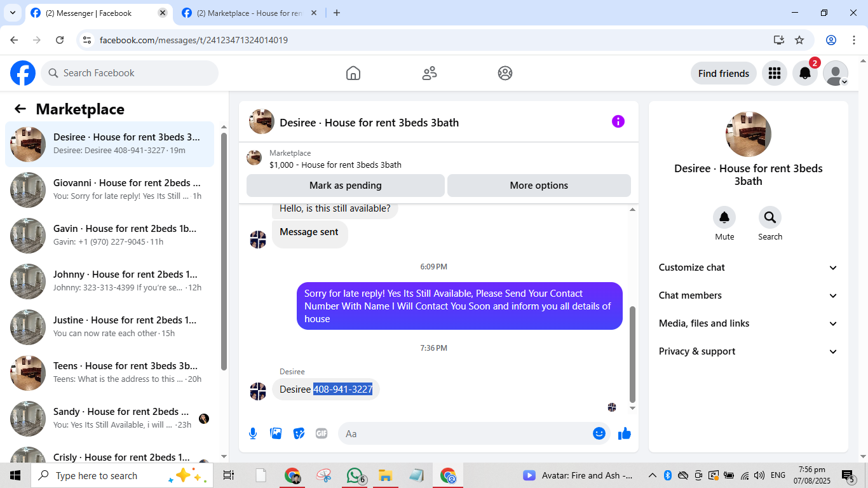Send a thumbs-up like
This screenshot has height=488, width=868.
click(x=625, y=433)
